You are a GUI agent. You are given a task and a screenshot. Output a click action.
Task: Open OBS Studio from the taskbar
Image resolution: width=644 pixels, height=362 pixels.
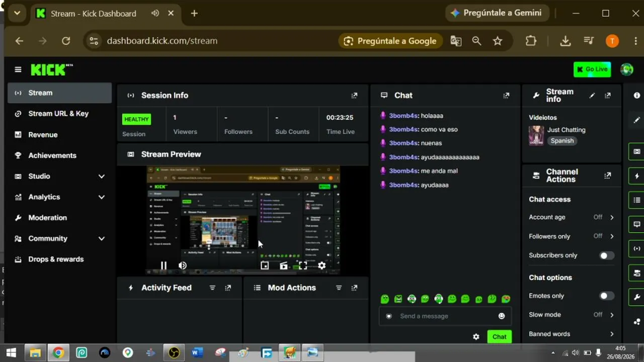click(x=174, y=353)
